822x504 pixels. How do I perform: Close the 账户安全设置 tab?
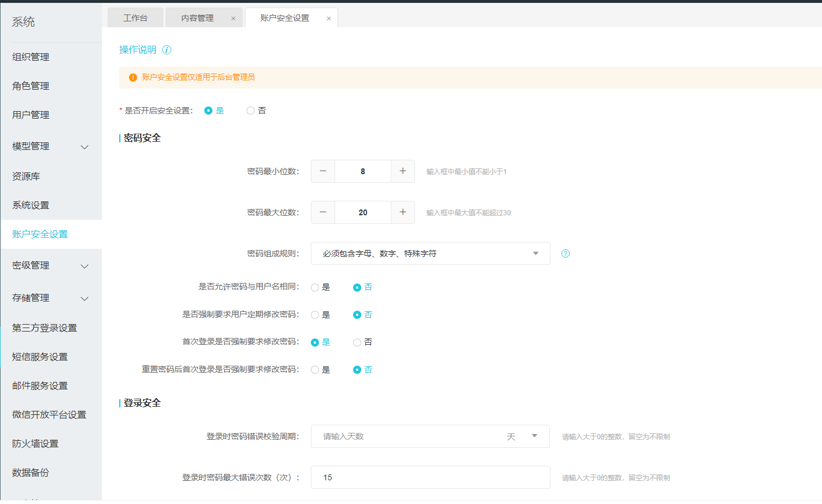(329, 19)
